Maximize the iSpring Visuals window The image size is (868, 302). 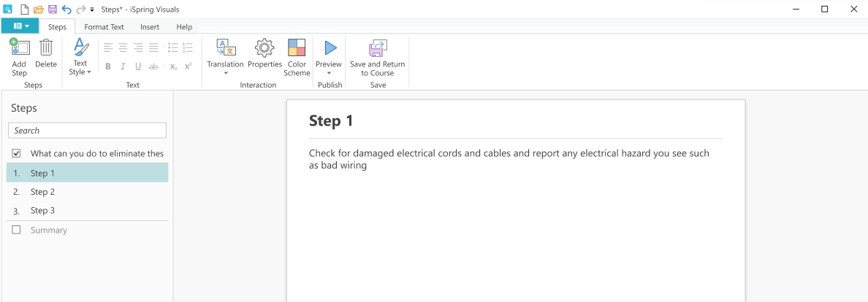pos(824,9)
